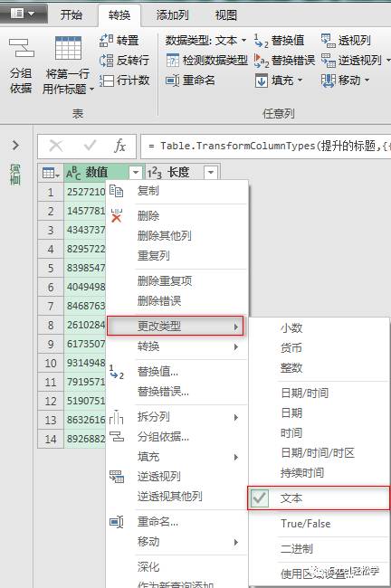Choose 深化 from context menu

[148, 566]
